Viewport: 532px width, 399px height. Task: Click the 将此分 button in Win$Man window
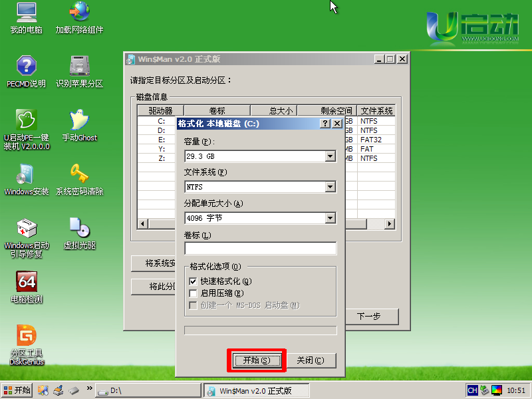tap(154, 287)
